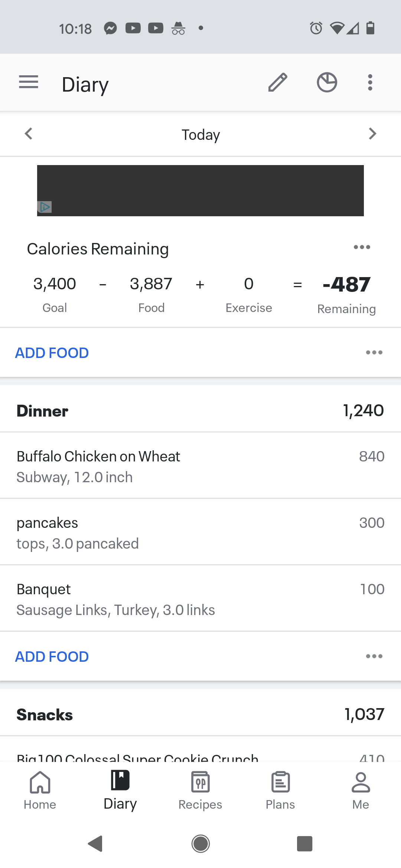Open the hamburger navigation menu

click(29, 82)
